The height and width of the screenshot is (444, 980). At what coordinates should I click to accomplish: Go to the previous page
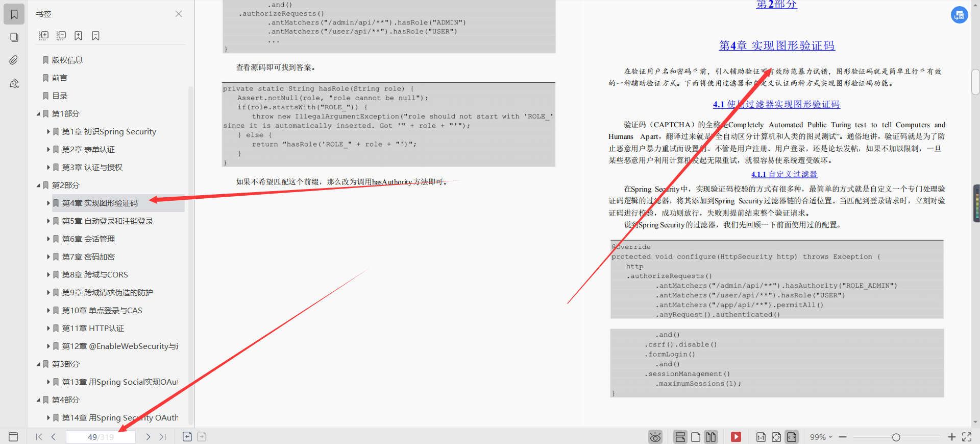coord(53,437)
